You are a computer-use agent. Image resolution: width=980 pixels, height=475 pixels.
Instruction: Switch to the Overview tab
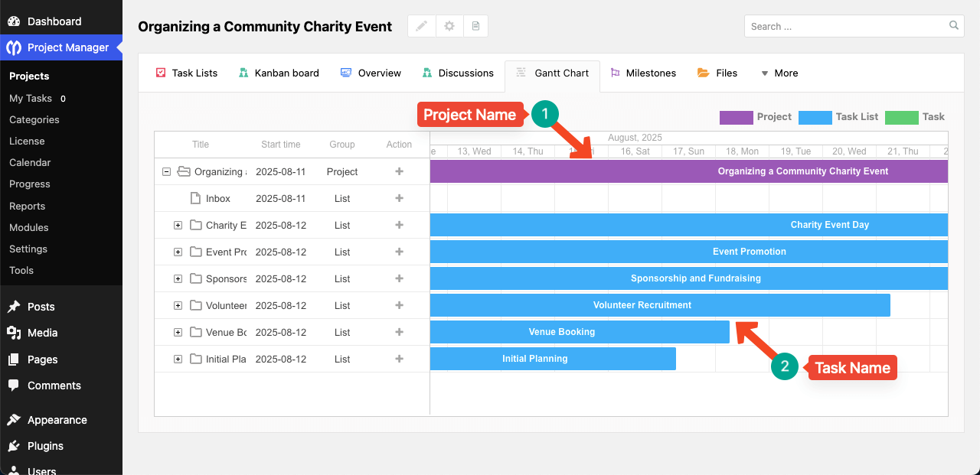(371, 73)
